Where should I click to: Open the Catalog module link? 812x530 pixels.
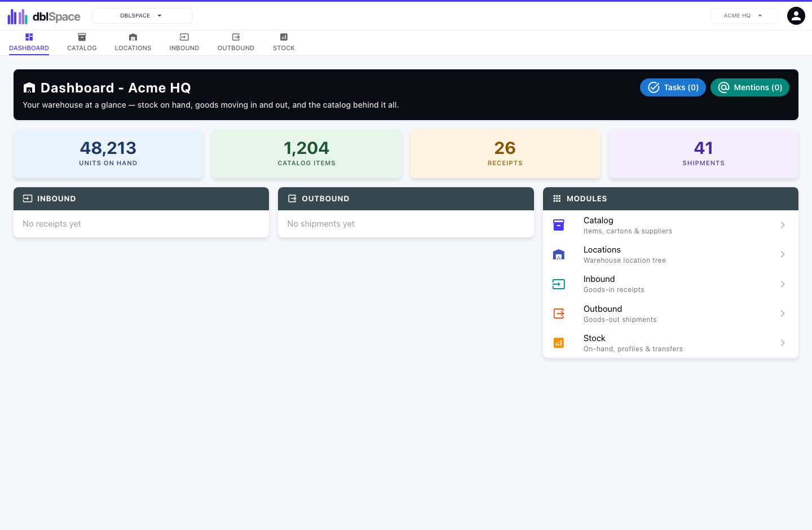coord(670,225)
